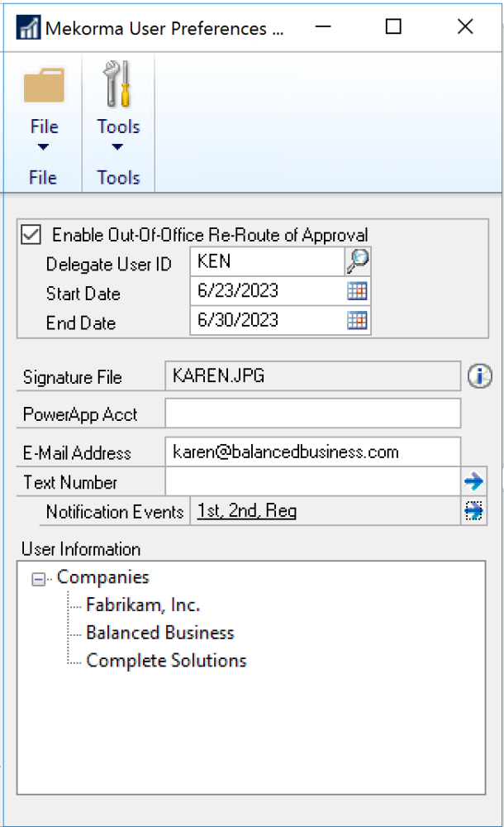Click the empty PowerApp Acct field
Image resolution: width=504 pixels, height=827 pixels.
tap(312, 413)
